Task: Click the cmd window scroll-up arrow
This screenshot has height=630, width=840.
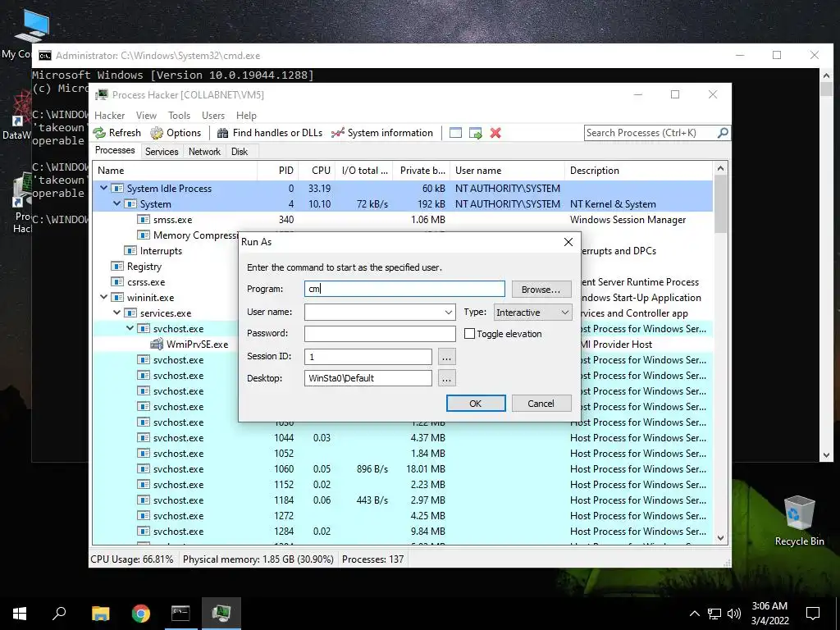Action: click(825, 76)
